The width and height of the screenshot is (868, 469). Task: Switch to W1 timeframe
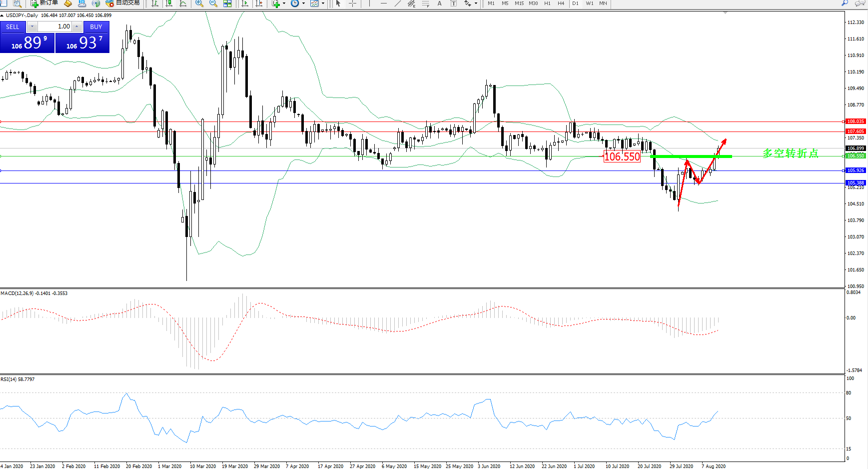[x=590, y=3]
